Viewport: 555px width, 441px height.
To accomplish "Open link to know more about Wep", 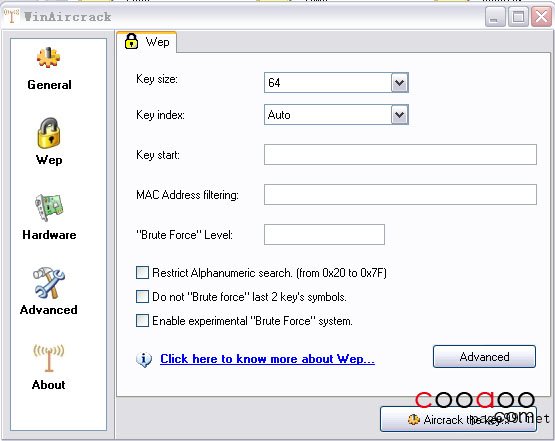I will coord(267,359).
